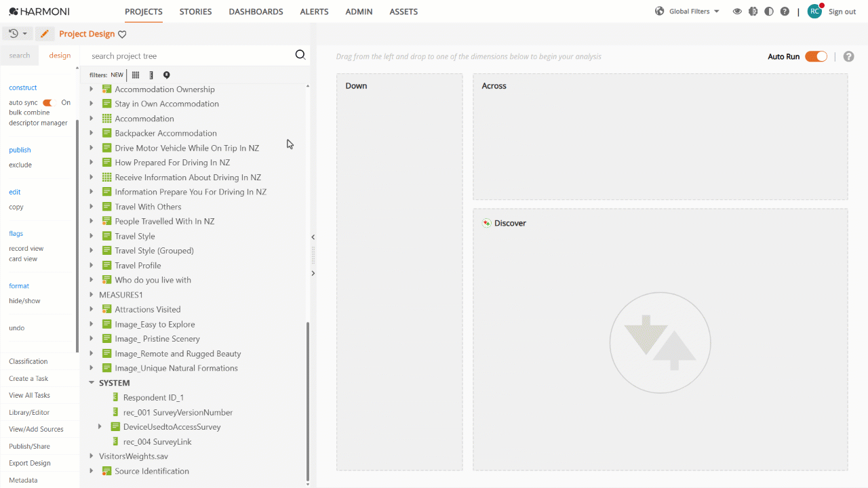Toggle the contrast half-circle icon
The width and height of the screenshot is (868, 488).
tap(768, 12)
